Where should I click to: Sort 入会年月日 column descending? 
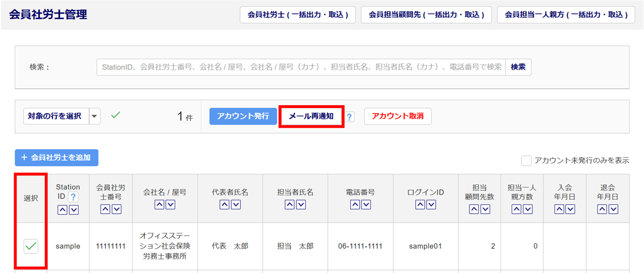(x=571, y=210)
